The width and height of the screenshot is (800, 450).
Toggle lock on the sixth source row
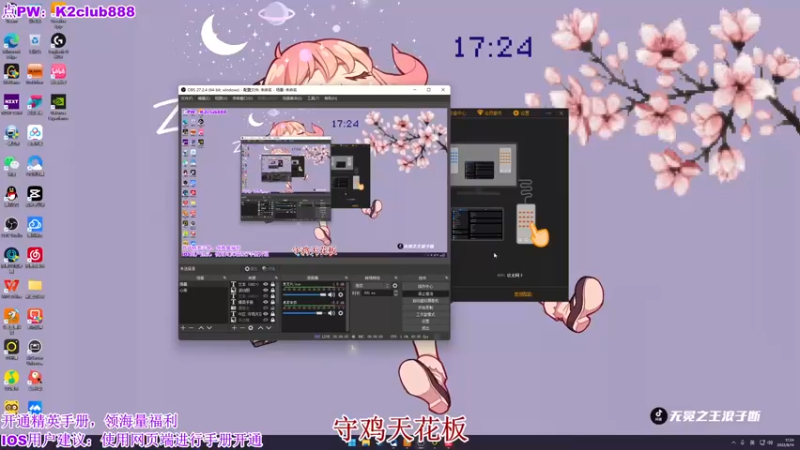[273, 314]
